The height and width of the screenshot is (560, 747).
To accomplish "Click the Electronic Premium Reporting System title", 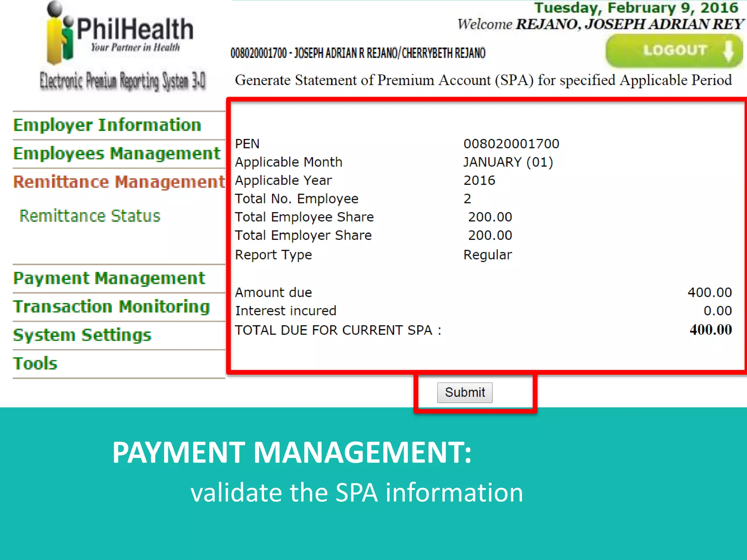I will click(x=123, y=81).
